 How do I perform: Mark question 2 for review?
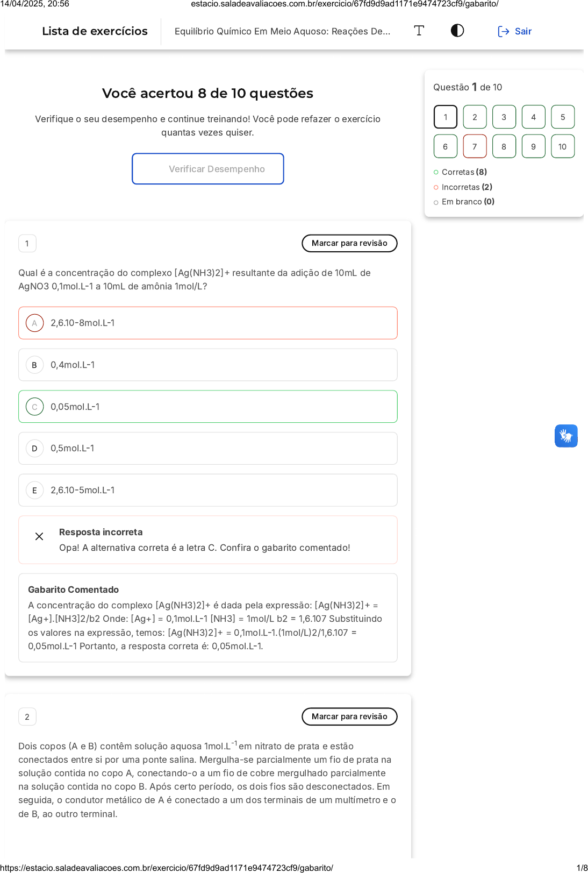[x=349, y=716]
